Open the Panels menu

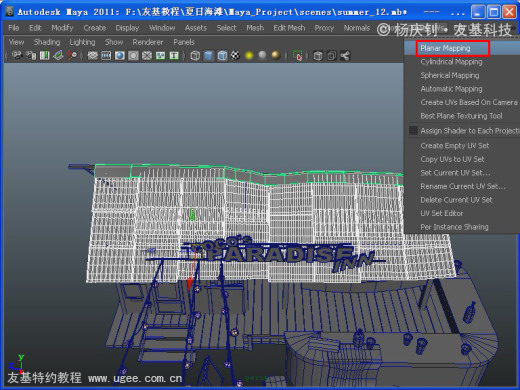click(184, 42)
